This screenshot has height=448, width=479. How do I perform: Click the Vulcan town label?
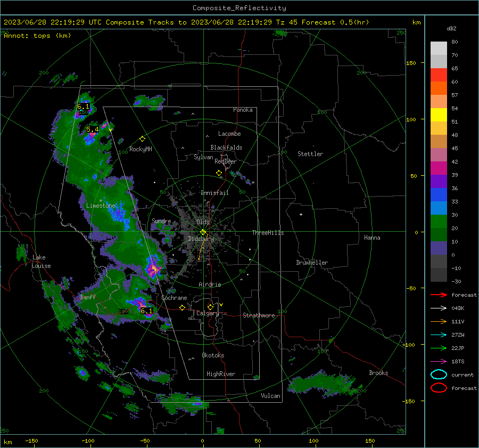tap(271, 396)
